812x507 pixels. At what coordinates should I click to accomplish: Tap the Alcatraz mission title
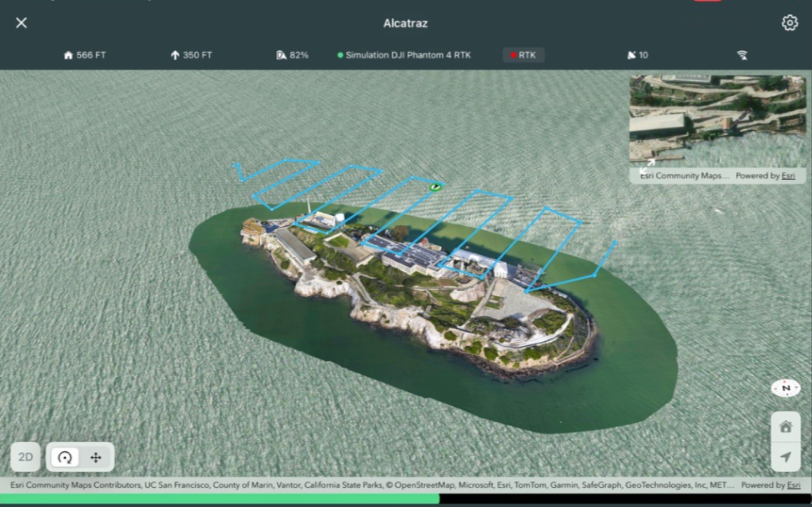(405, 23)
